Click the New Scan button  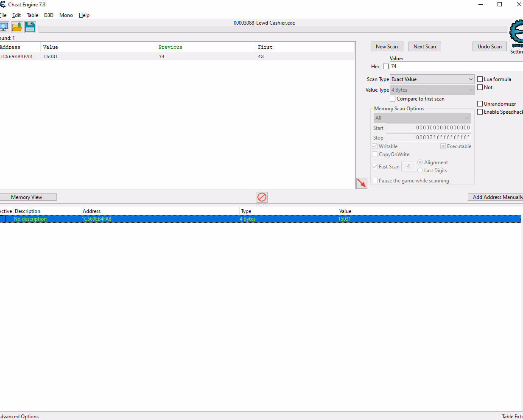pyautogui.click(x=387, y=47)
